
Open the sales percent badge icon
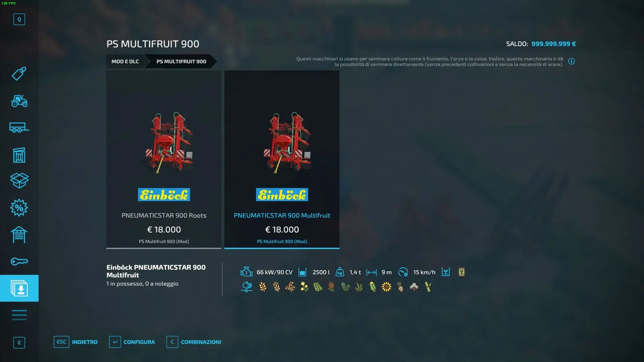point(19,208)
